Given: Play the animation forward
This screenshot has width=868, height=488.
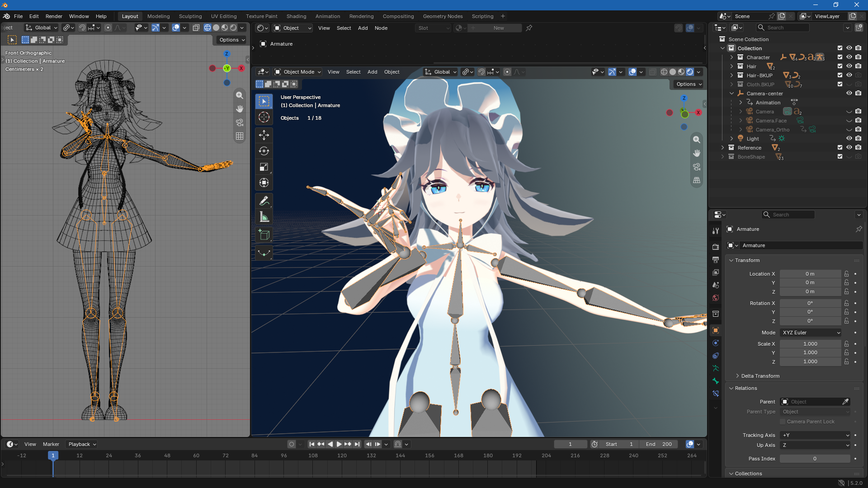Looking at the screenshot, I should pyautogui.click(x=339, y=444).
